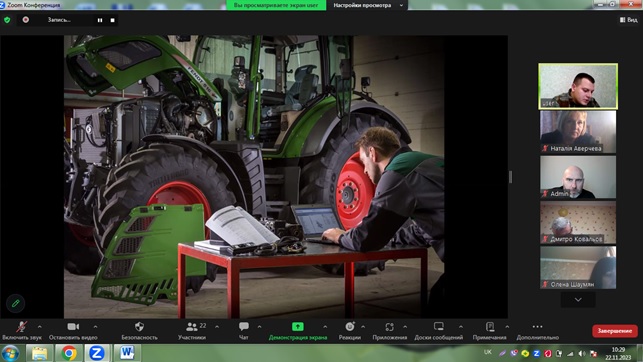Open the Чат chat bubble icon
The image size is (643, 362).
coord(244,326)
